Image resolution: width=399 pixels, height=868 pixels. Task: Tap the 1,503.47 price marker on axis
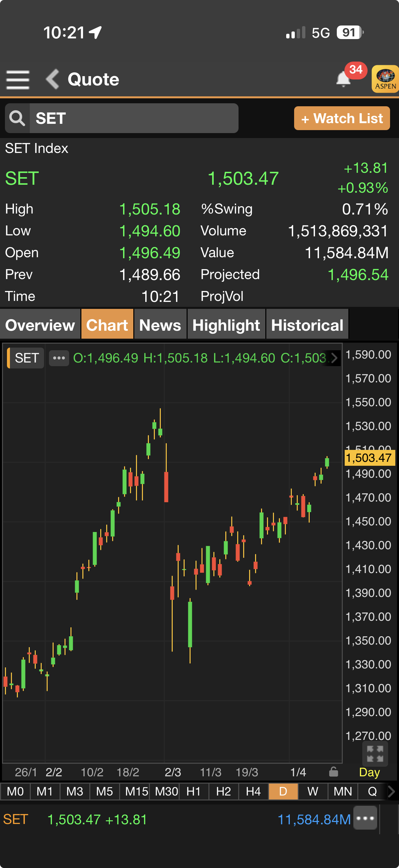369,458
